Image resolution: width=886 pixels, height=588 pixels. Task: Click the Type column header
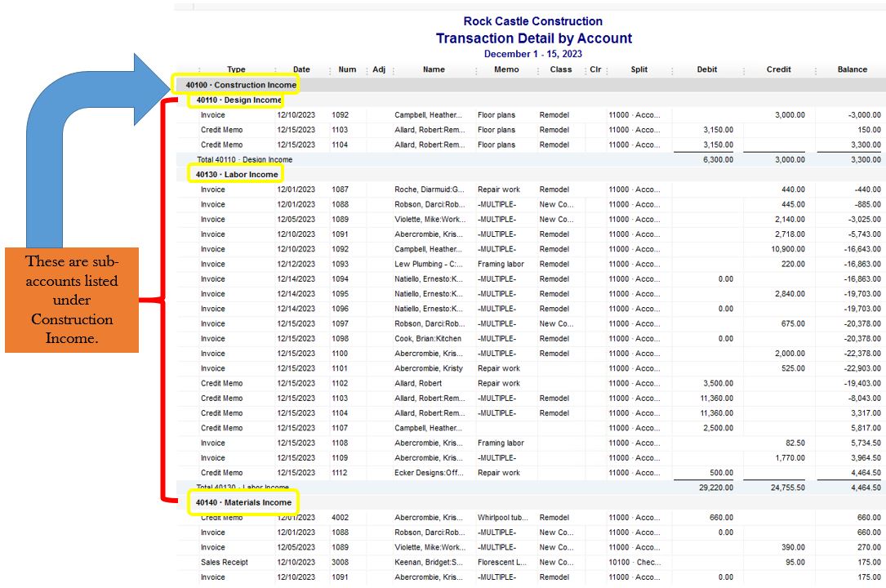[236, 69]
